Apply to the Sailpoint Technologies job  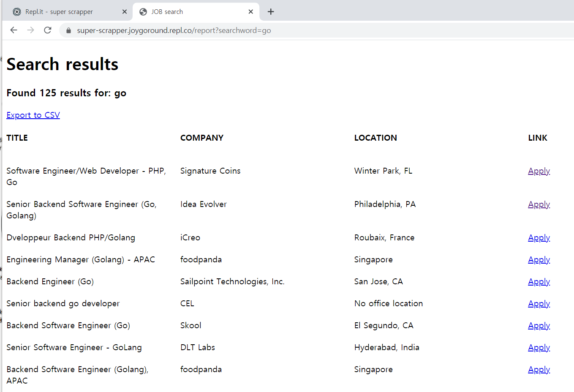click(x=539, y=281)
